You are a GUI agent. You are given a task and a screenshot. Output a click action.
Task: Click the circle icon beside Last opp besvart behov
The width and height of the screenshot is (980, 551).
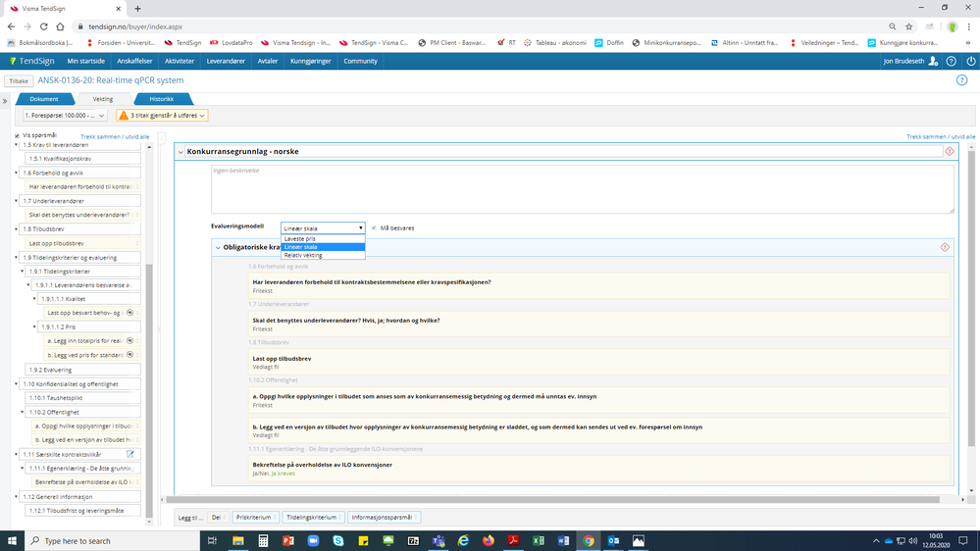[x=130, y=313]
